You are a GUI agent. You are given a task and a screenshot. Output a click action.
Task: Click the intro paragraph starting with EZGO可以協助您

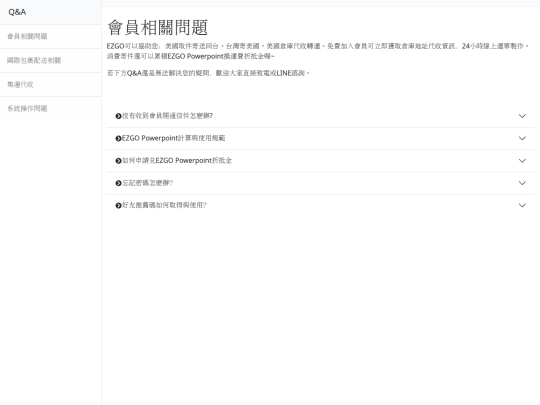click(318, 51)
